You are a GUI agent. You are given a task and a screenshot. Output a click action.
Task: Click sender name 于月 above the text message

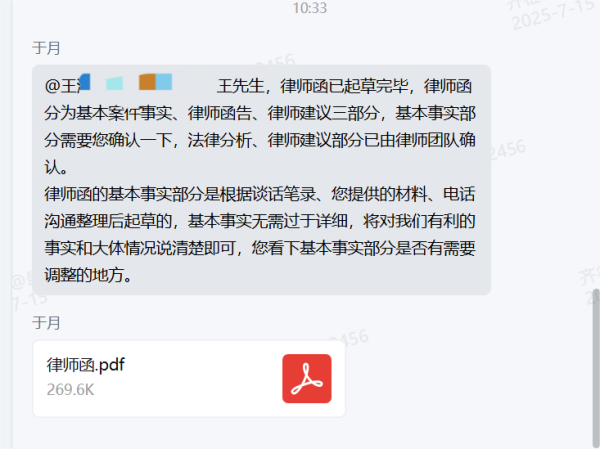point(46,48)
